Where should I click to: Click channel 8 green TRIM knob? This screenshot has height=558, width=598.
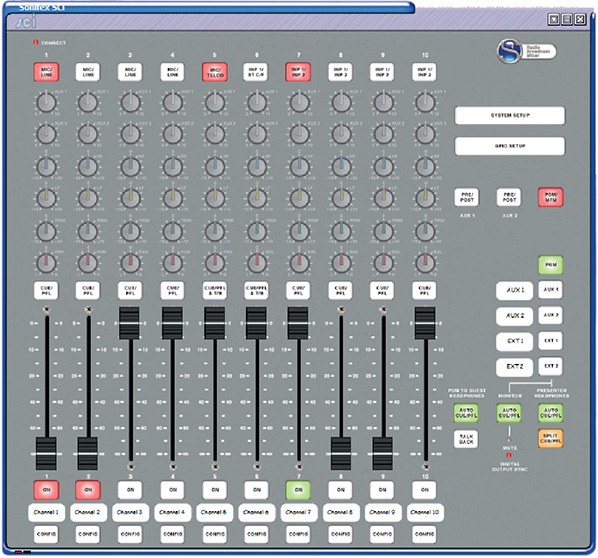click(x=341, y=231)
